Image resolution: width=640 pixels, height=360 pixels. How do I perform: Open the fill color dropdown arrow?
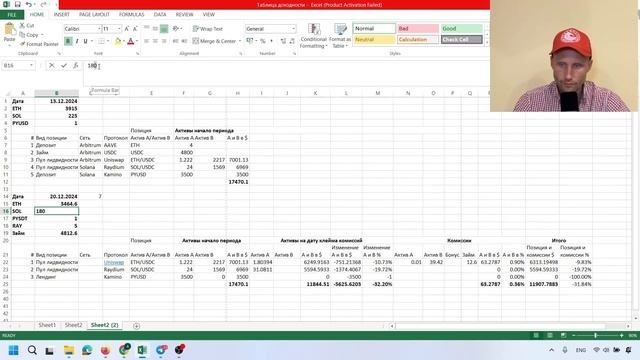pos(124,41)
